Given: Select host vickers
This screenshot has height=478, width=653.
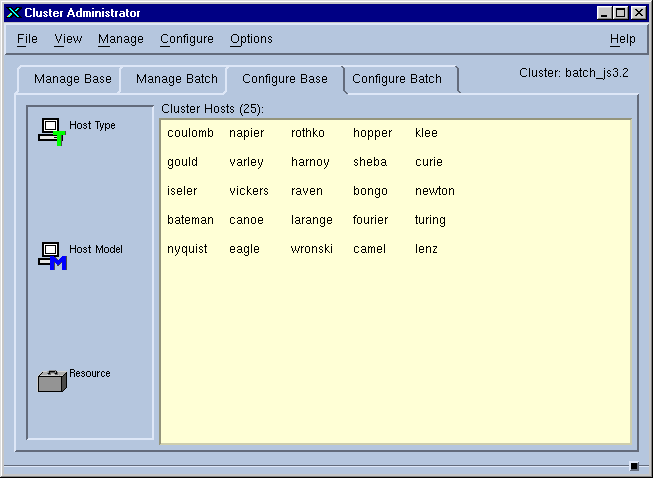Looking at the screenshot, I should [x=249, y=191].
